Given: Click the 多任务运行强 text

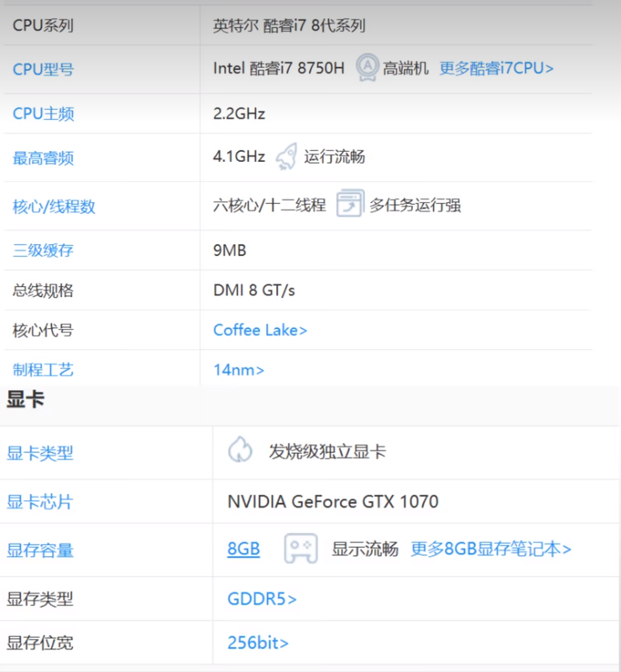Looking at the screenshot, I should click(x=415, y=205).
